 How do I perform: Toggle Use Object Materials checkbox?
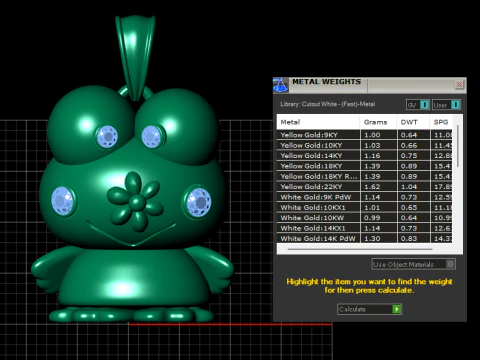450,264
